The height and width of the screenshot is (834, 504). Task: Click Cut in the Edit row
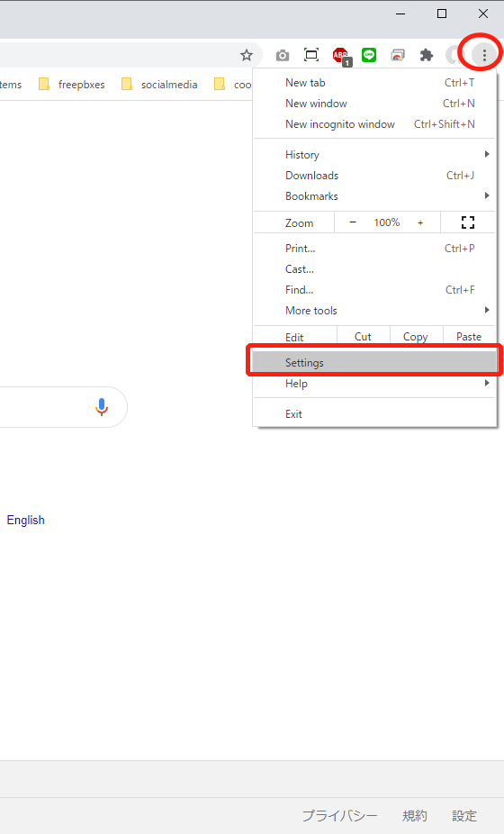(363, 337)
